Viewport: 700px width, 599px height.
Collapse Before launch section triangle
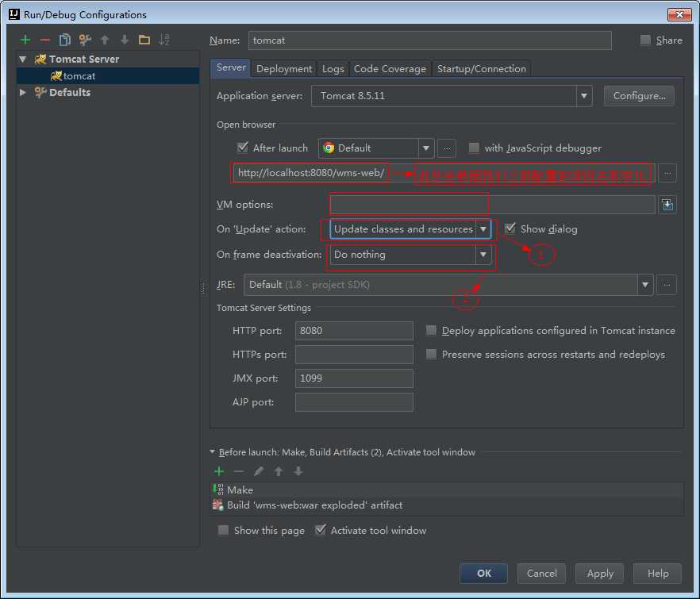(213, 451)
